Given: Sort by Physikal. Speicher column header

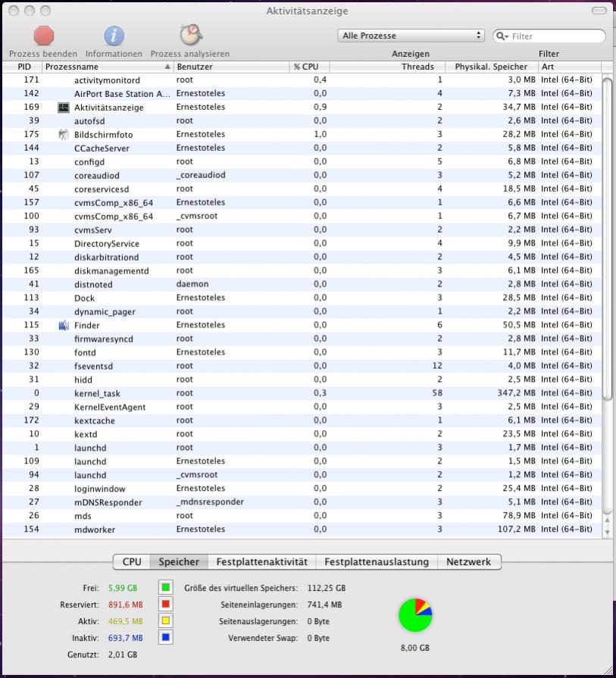Looking at the screenshot, I should (492, 67).
